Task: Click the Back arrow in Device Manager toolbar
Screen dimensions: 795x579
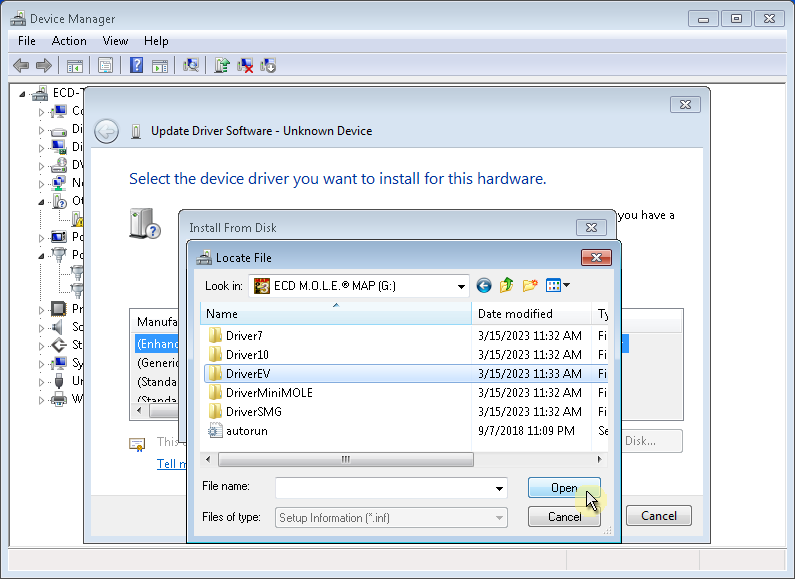Action: [21, 65]
